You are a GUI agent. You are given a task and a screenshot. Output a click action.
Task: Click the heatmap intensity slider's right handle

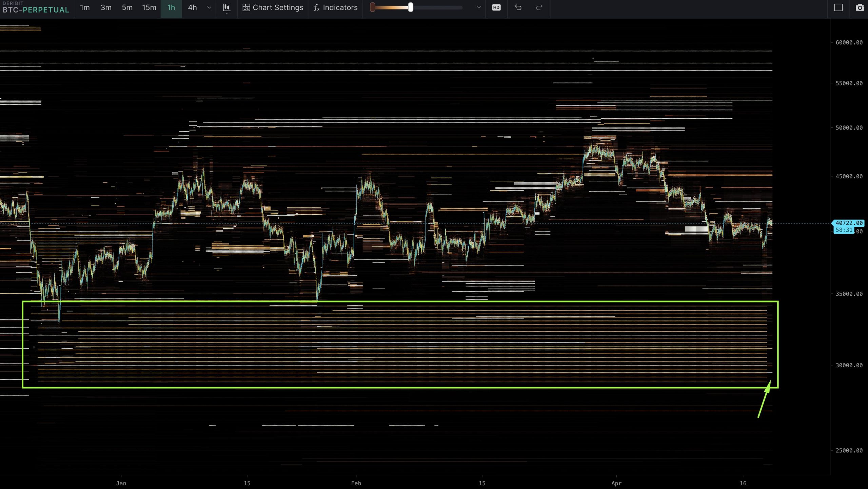coord(411,7)
